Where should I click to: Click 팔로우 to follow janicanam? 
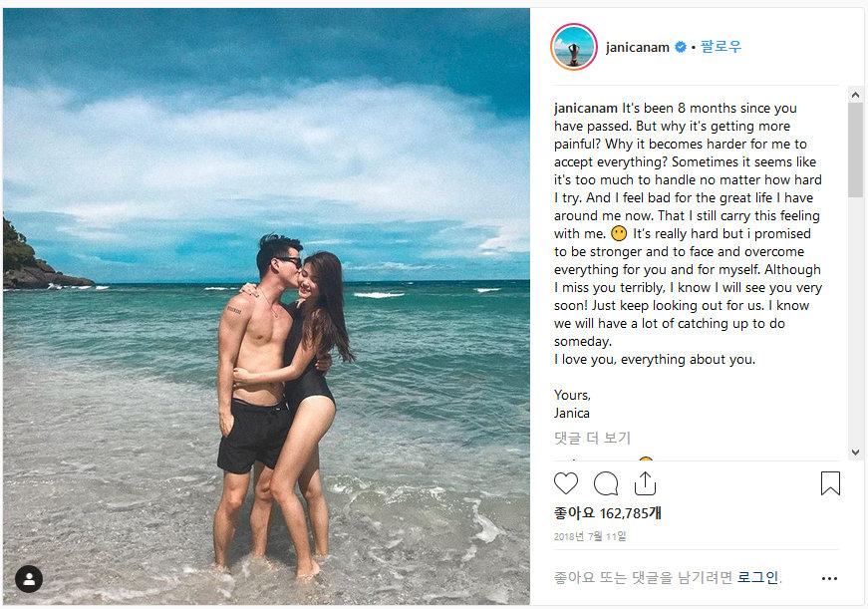(722, 47)
